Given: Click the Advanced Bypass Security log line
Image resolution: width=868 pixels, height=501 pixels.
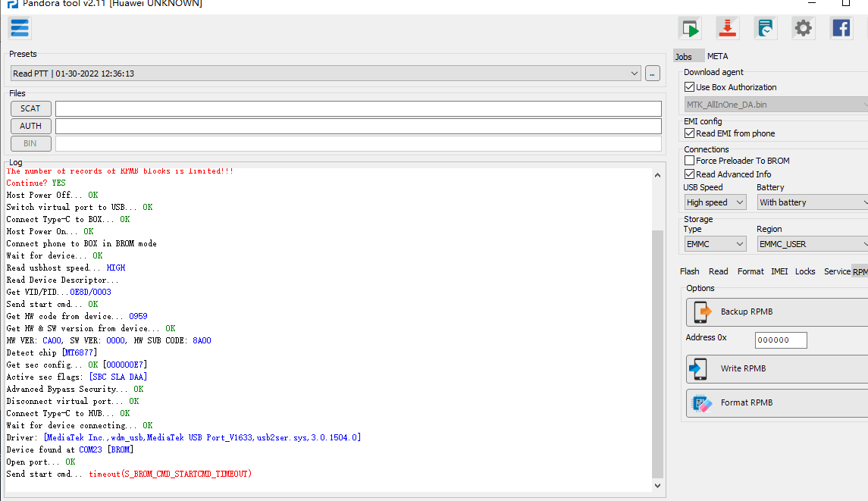Looking at the screenshot, I should click(x=75, y=389).
